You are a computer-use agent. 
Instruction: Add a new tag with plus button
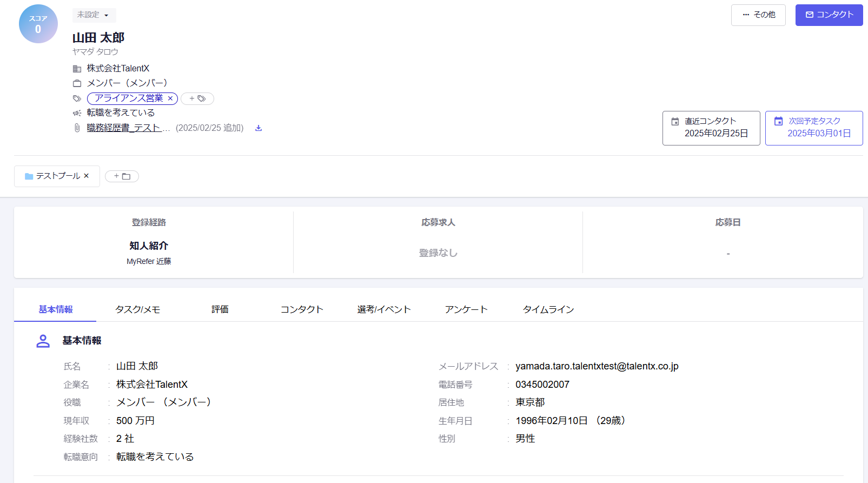(x=197, y=98)
